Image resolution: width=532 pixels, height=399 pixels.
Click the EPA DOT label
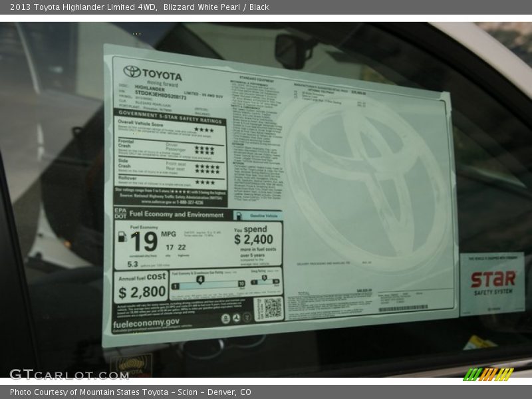(120, 214)
